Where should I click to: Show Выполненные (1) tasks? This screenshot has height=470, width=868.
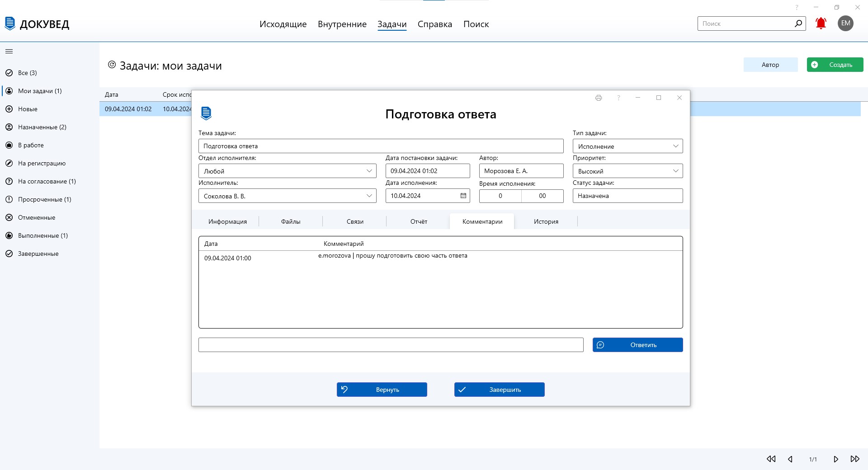(x=50, y=235)
